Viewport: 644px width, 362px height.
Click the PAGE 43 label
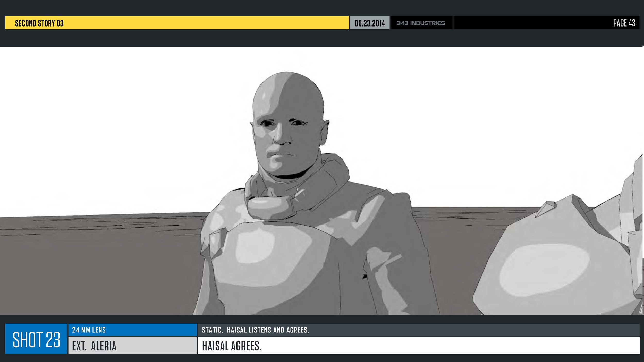(624, 23)
